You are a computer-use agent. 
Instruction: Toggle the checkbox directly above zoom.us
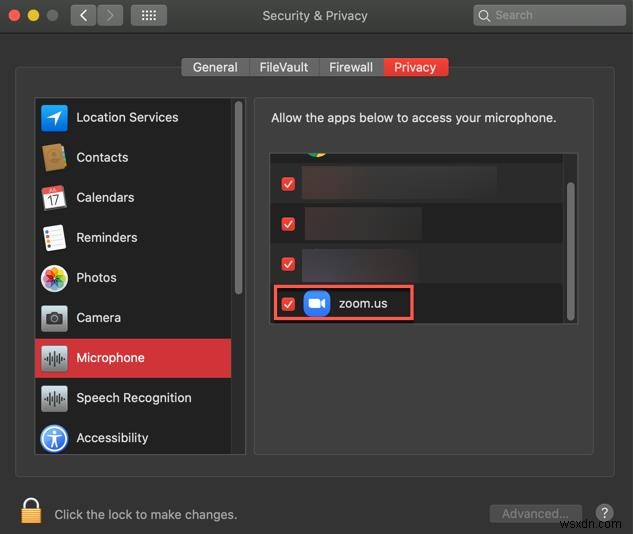pos(288,264)
